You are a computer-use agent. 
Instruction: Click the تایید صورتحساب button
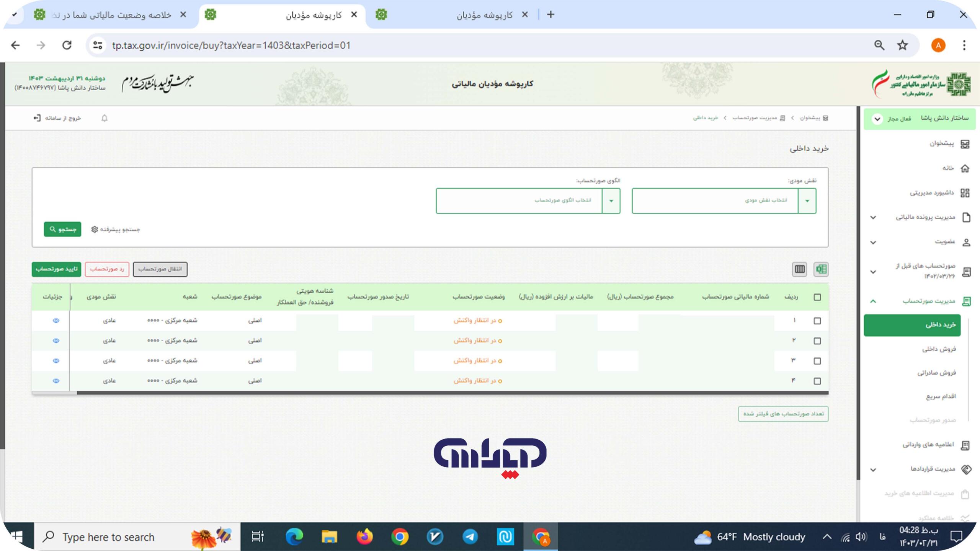(57, 269)
